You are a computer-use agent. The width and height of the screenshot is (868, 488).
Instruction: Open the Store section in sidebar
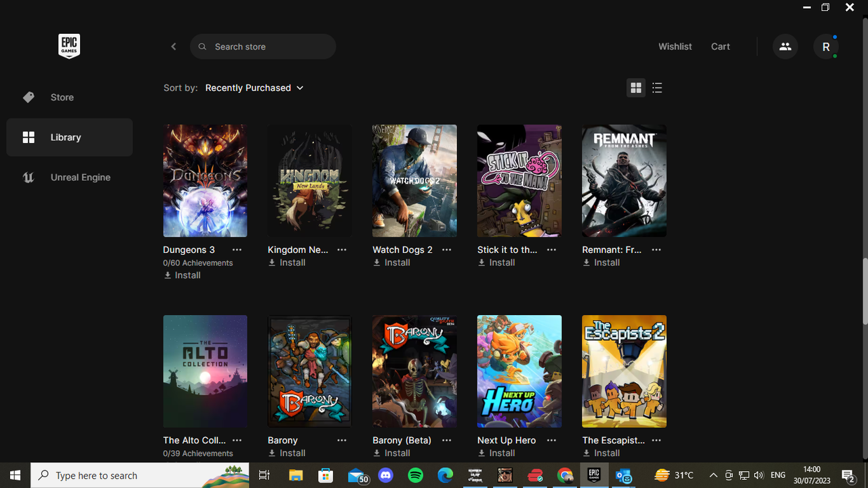tap(70, 98)
